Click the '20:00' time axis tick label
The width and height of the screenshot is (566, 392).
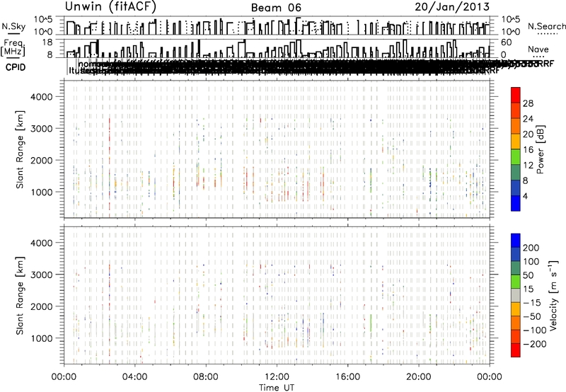click(x=419, y=377)
